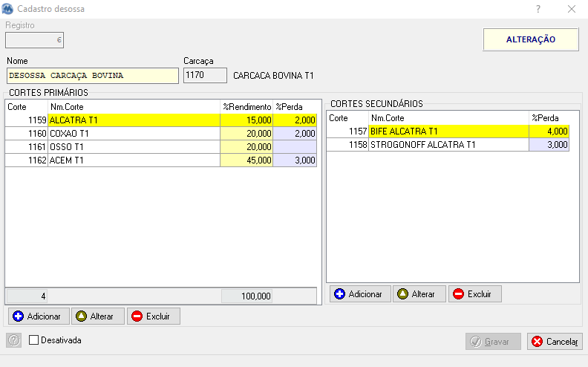Viewport: 588px width, 367px height.
Task: Close the Cadastro desossa window
Action: [x=572, y=9]
